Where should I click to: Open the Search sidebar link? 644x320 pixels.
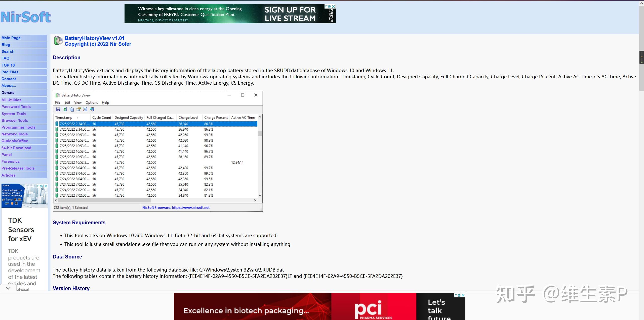click(8, 51)
